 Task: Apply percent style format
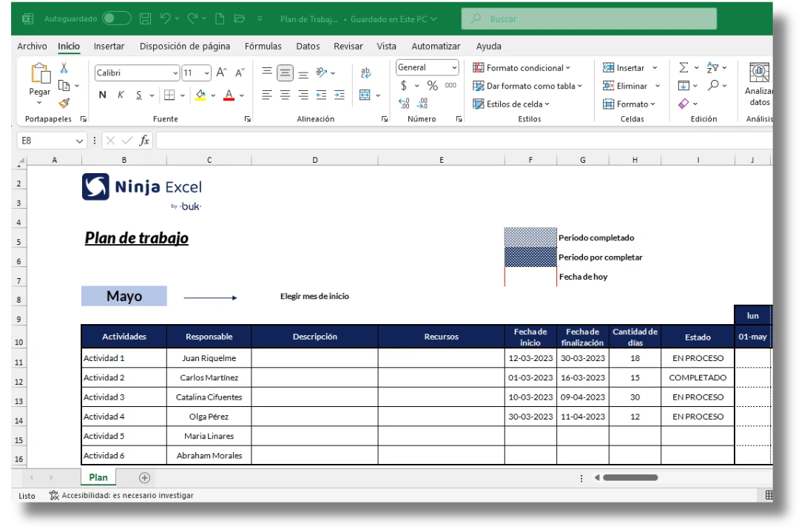click(x=433, y=85)
